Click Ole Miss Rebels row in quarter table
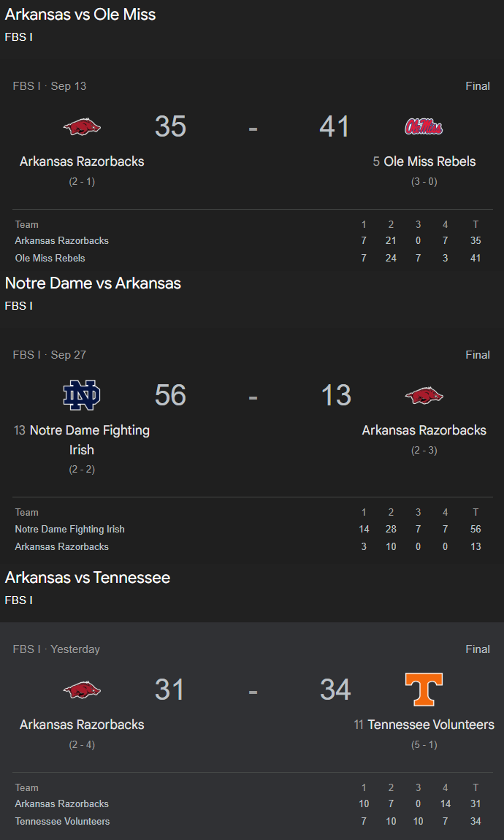This screenshot has width=504, height=840. click(252, 259)
